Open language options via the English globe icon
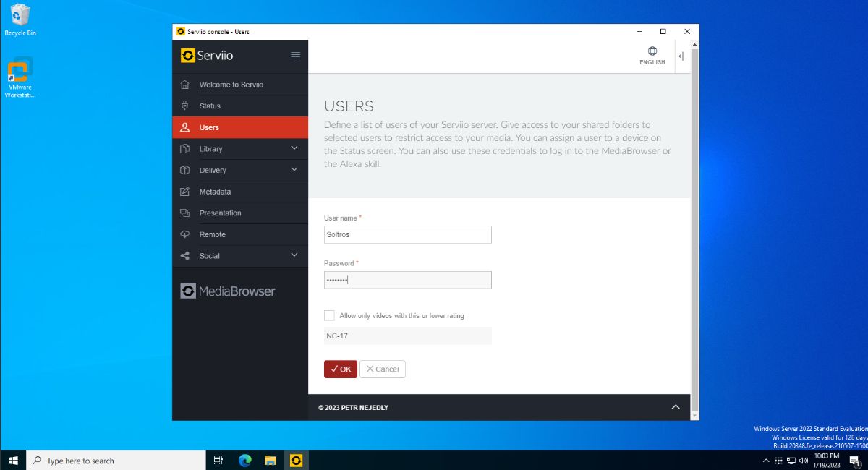 (652, 51)
